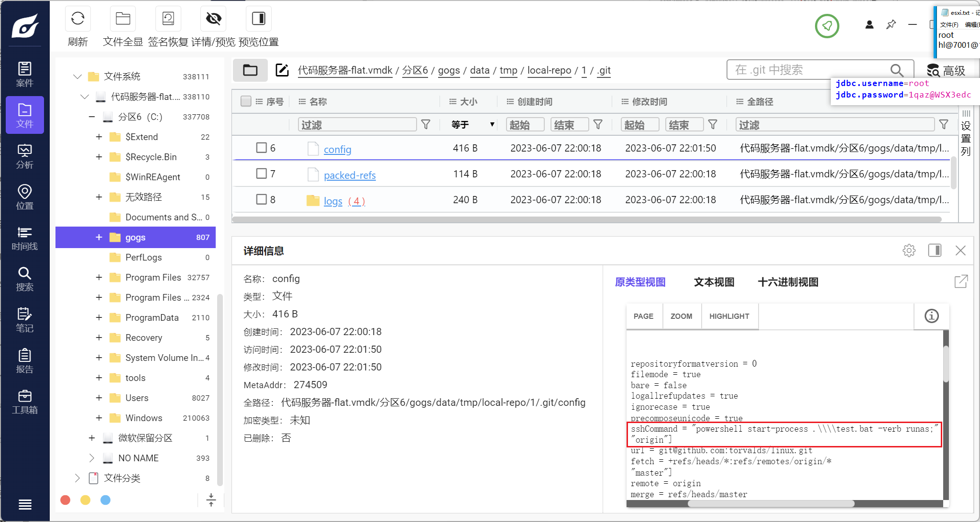
Task: Click the collapse tree icon below file tree
Action: (211, 500)
